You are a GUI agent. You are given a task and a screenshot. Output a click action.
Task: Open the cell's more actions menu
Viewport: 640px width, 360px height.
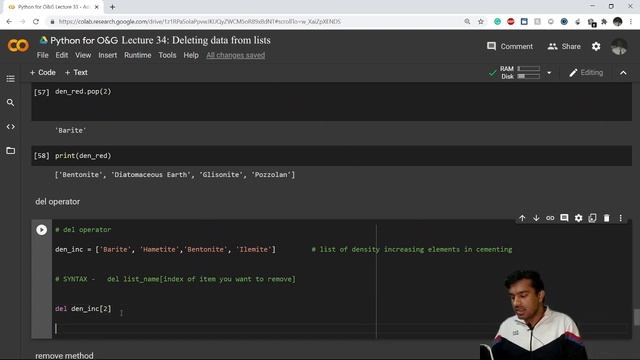pyautogui.click(x=620, y=218)
